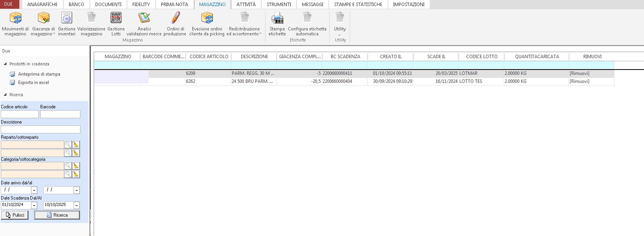The width and height of the screenshot is (644, 236).
Task: Open Redistribuzione ed assortimento
Action: (244, 24)
